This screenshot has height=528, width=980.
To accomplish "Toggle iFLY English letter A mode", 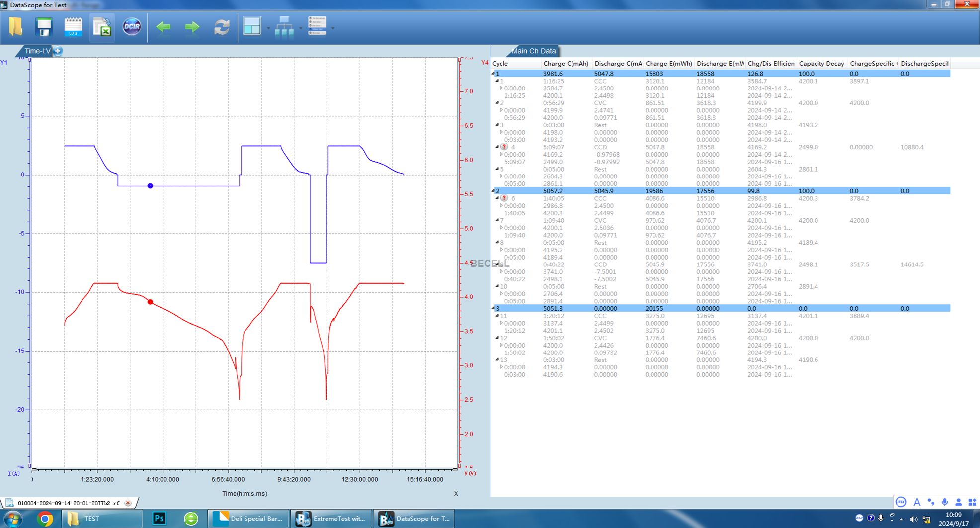I will [917, 502].
